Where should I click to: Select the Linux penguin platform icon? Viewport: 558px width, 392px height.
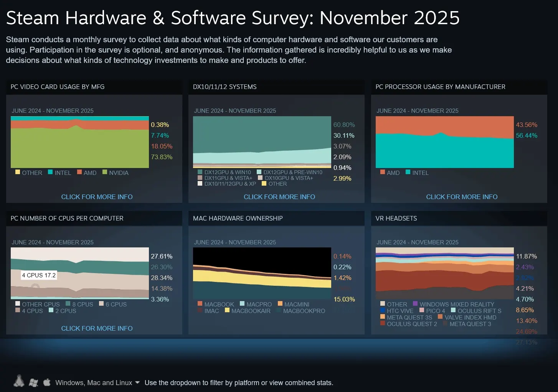click(19, 382)
